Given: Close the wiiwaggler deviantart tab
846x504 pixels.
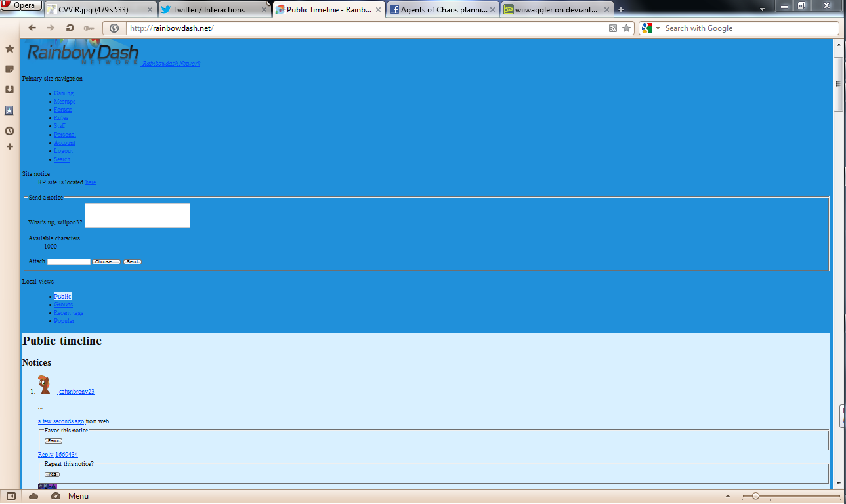Looking at the screenshot, I should [607, 10].
